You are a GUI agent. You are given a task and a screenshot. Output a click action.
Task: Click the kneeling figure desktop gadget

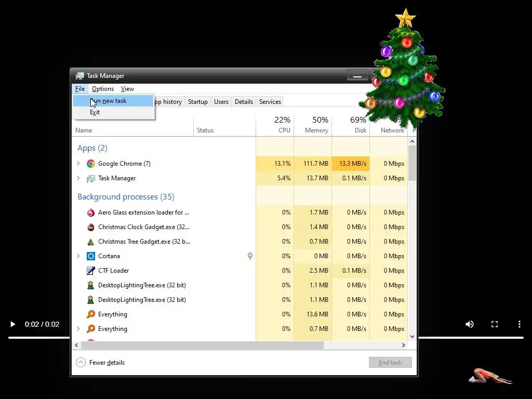point(490,376)
